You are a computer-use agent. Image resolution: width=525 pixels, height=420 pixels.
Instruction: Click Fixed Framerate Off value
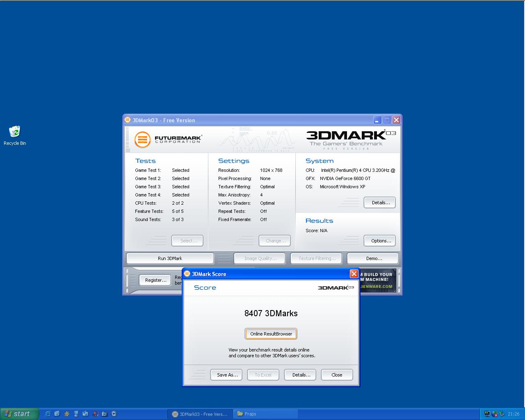tap(263, 219)
